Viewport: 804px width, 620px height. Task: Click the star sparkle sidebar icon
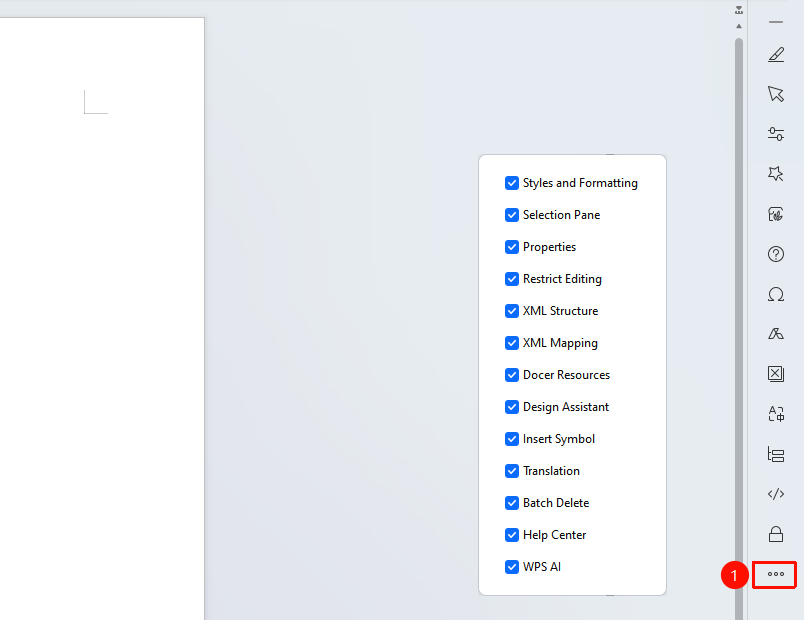tap(776, 174)
